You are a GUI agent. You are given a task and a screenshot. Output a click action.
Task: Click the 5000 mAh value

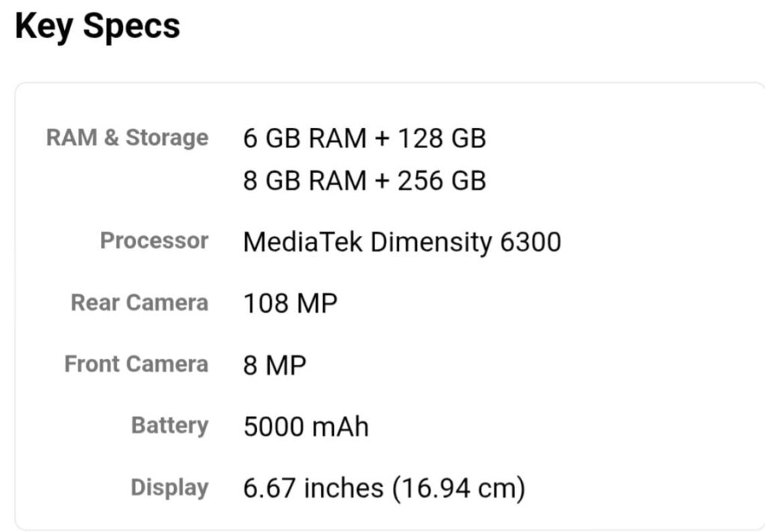coord(306,427)
